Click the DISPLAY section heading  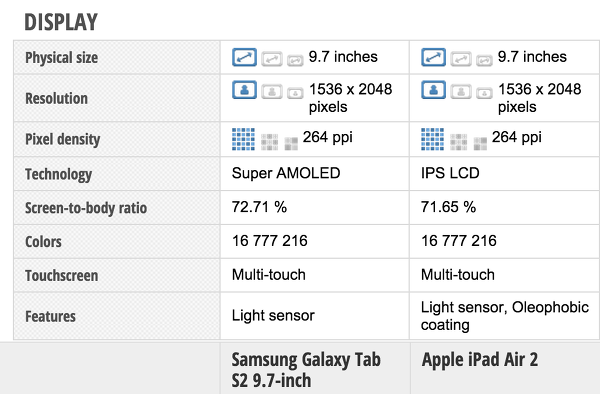coord(61,22)
